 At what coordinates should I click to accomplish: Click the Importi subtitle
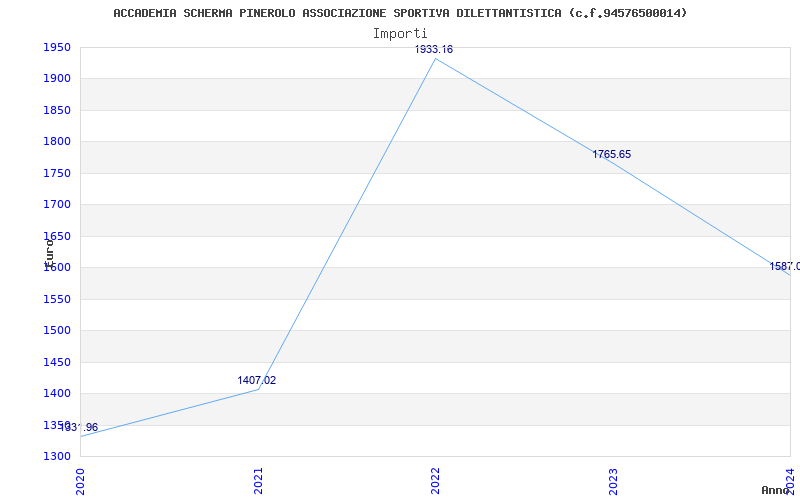tap(400, 34)
